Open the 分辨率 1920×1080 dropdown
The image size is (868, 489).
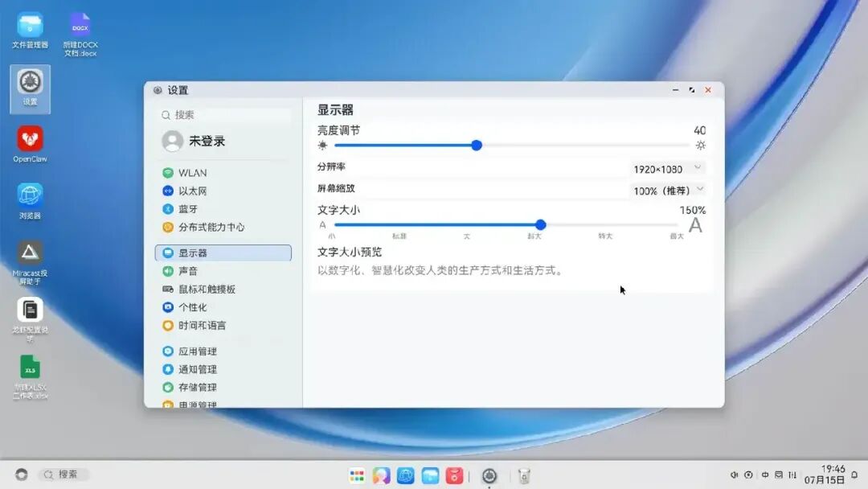[x=667, y=168]
